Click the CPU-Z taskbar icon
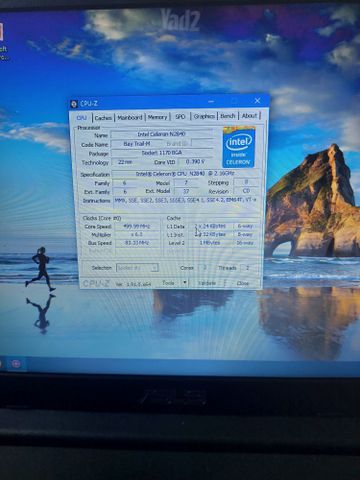Screen dimensions: 360x480 (x=16, y=364)
